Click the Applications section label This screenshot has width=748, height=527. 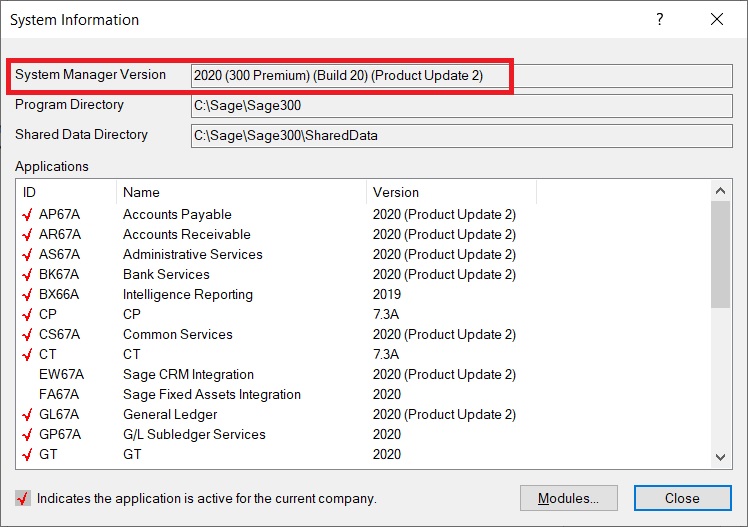[x=52, y=166]
